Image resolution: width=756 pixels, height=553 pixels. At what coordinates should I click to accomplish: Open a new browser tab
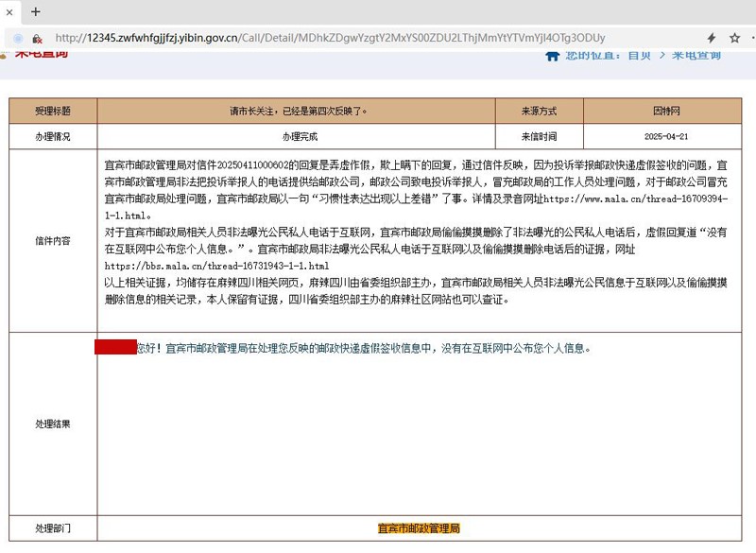click(36, 12)
